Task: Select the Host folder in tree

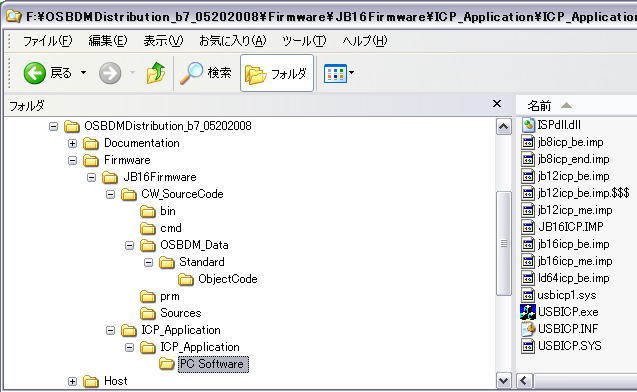Action: click(115, 381)
